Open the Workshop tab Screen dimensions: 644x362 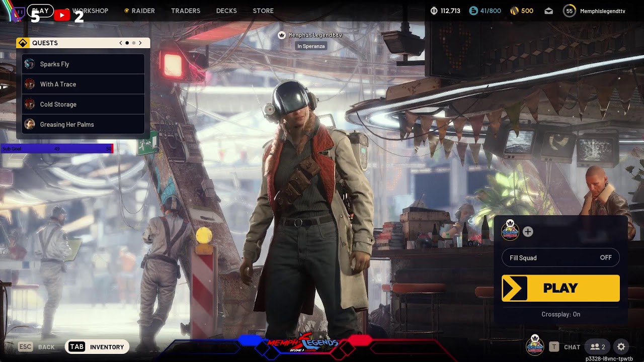pos(90,11)
